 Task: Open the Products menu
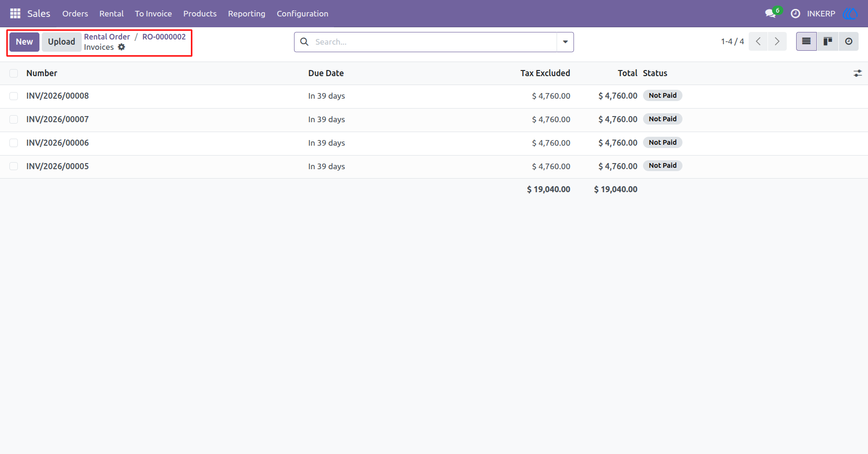(200, 14)
